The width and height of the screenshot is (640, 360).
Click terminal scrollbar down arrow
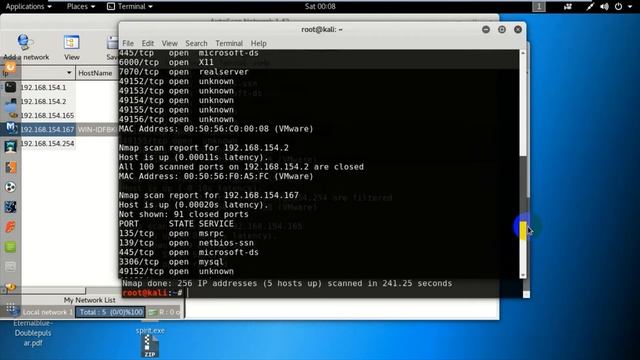tap(523, 276)
